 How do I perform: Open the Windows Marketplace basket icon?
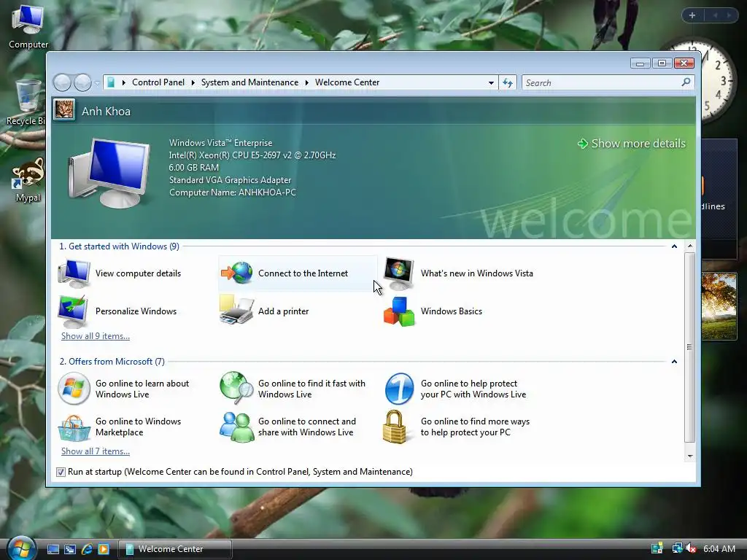tap(74, 427)
